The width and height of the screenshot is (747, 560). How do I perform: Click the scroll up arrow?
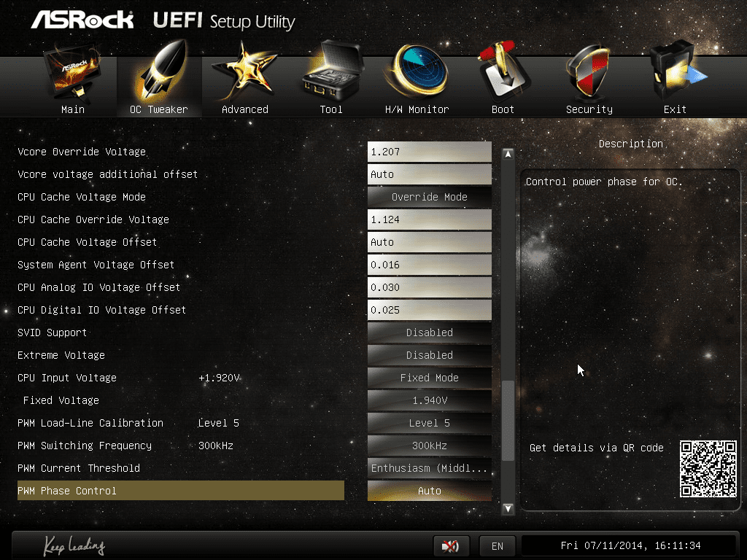[508, 154]
